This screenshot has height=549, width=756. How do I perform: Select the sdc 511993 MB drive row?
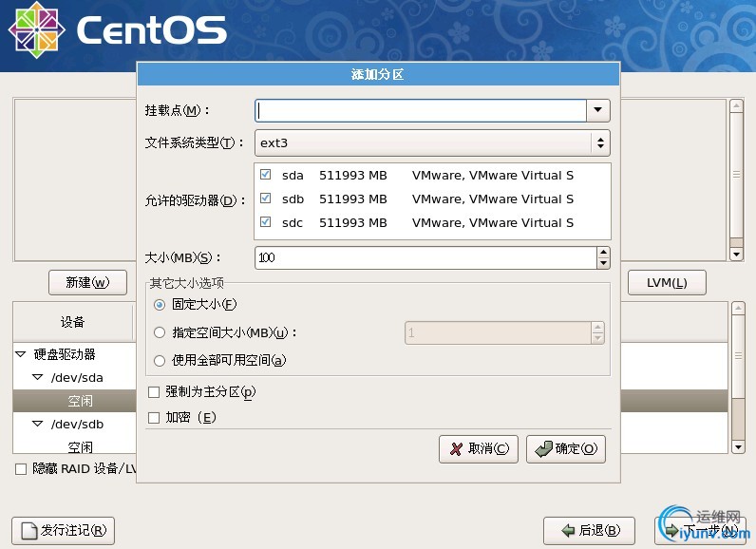click(432, 222)
